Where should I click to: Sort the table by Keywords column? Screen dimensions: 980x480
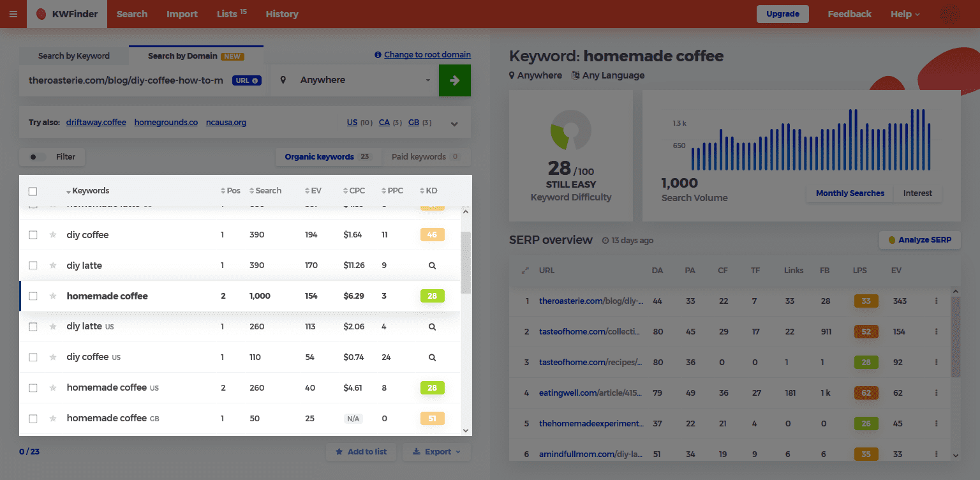tap(87, 191)
